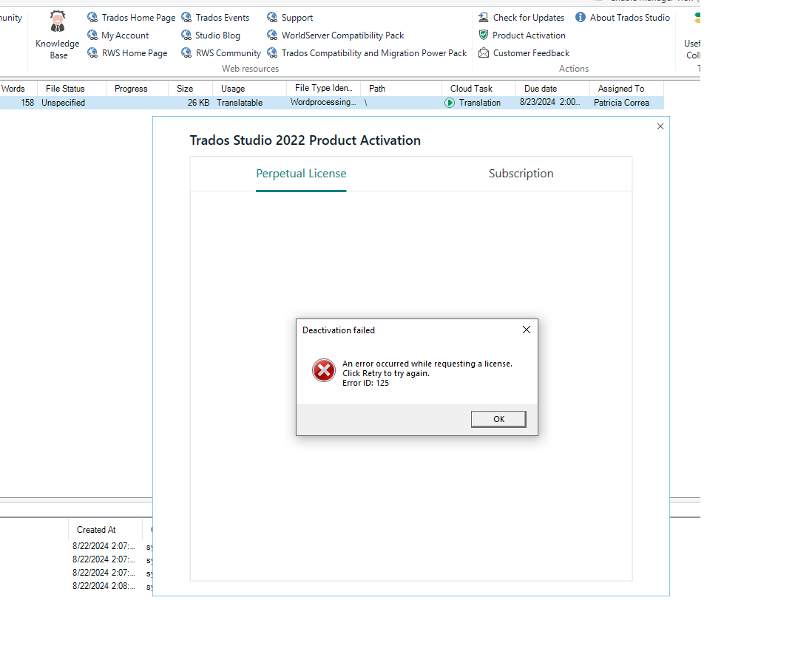
Task: Click the Wordprocessing... file type cell
Action: [323, 102]
